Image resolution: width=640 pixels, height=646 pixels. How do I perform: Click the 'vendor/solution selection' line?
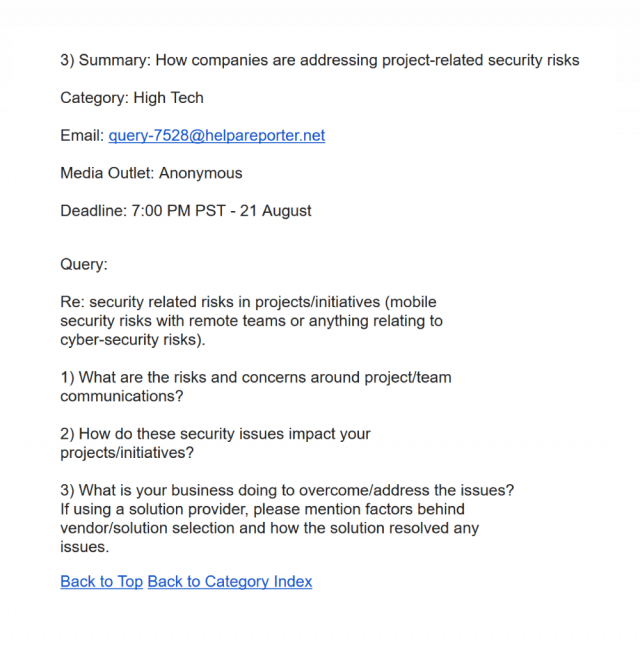pos(269,528)
